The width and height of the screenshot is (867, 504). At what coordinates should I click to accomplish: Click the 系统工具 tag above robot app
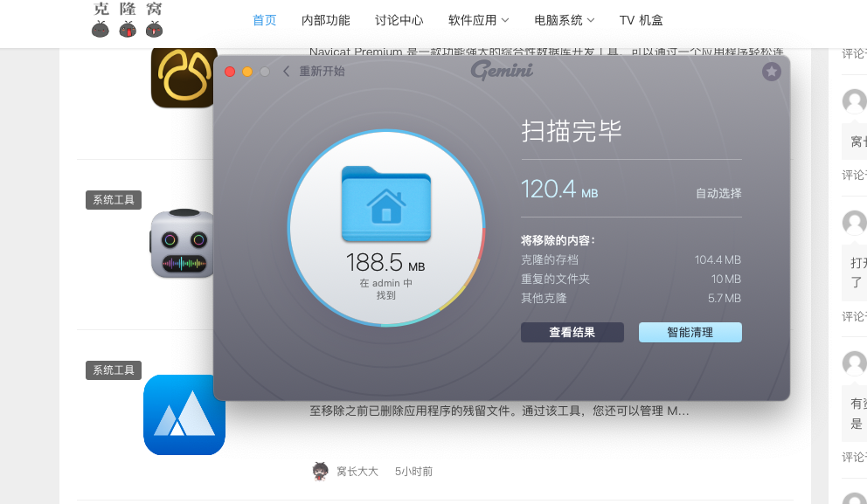point(114,199)
